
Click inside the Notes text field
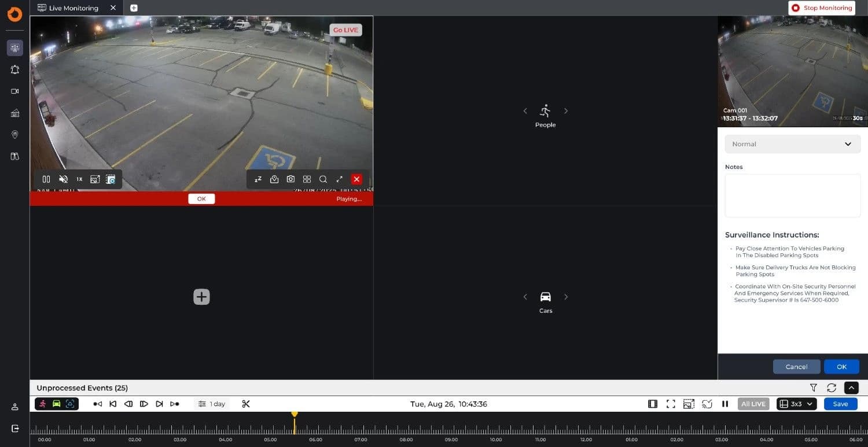[792, 195]
